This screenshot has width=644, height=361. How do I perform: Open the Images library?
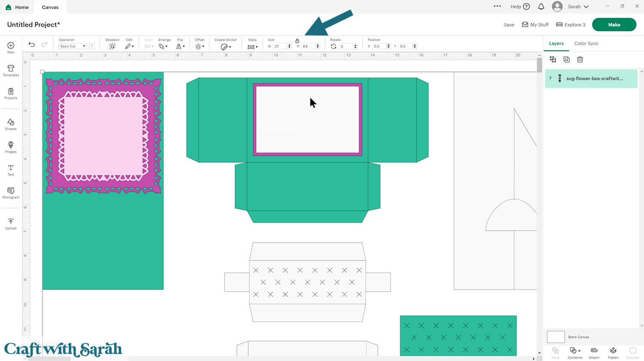tap(11, 147)
